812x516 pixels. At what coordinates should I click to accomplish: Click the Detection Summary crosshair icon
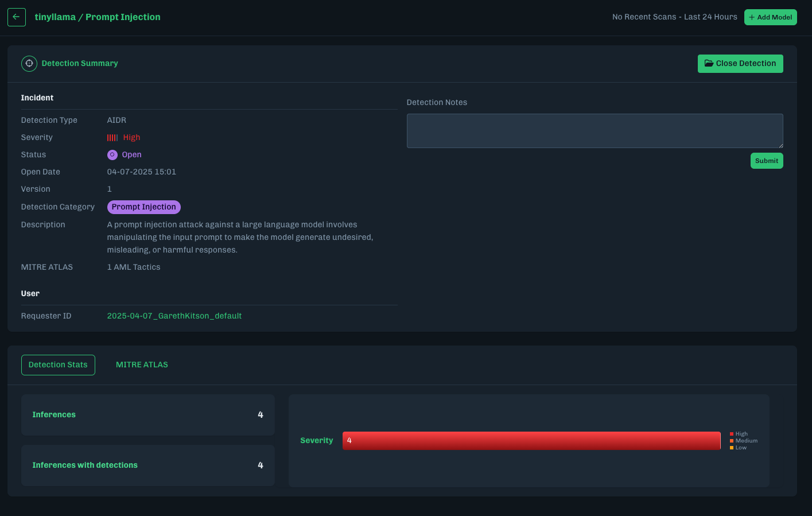tap(29, 63)
